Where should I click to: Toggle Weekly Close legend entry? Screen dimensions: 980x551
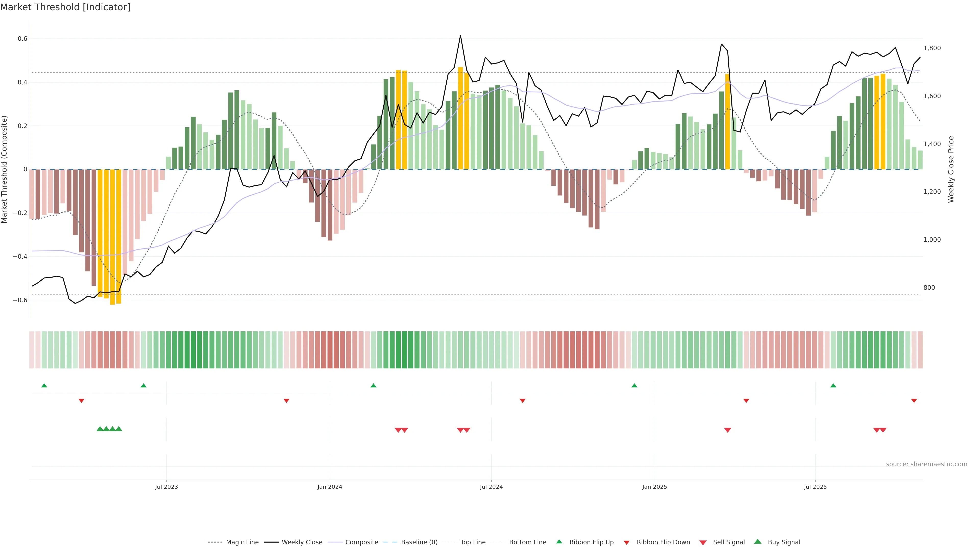coord(302,542)
